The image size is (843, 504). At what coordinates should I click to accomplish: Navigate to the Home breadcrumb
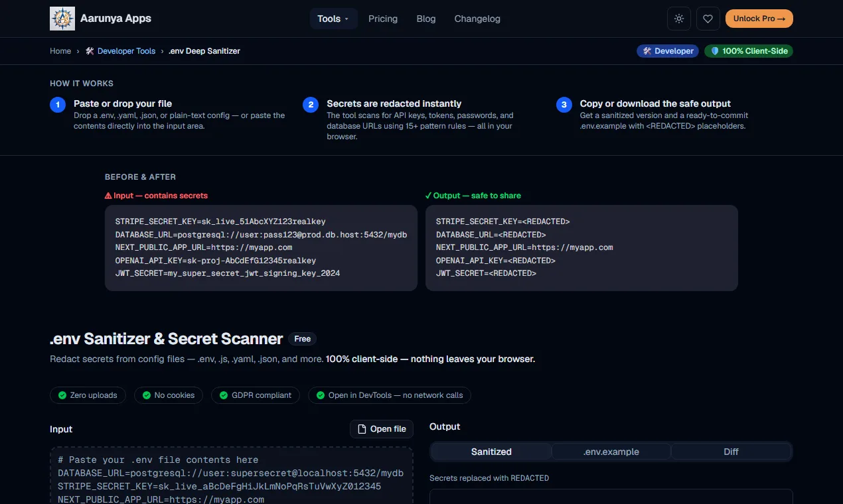click(60, 51)
